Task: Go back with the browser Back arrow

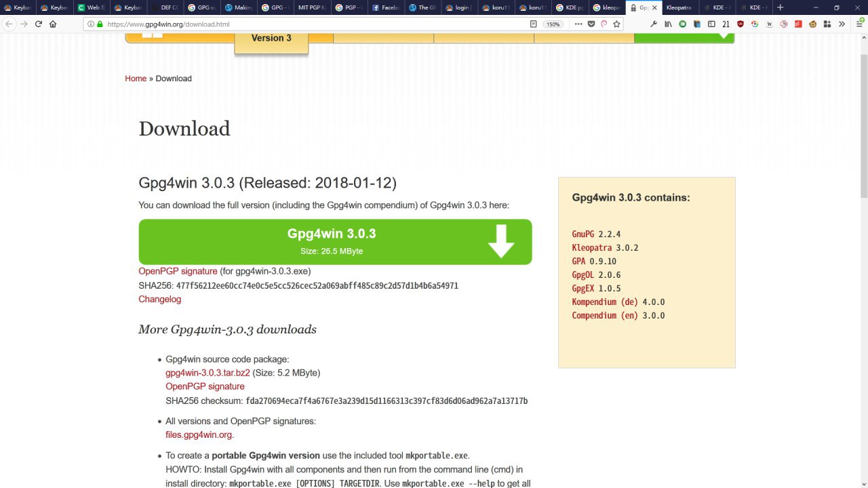Action: tap(9, 24)
